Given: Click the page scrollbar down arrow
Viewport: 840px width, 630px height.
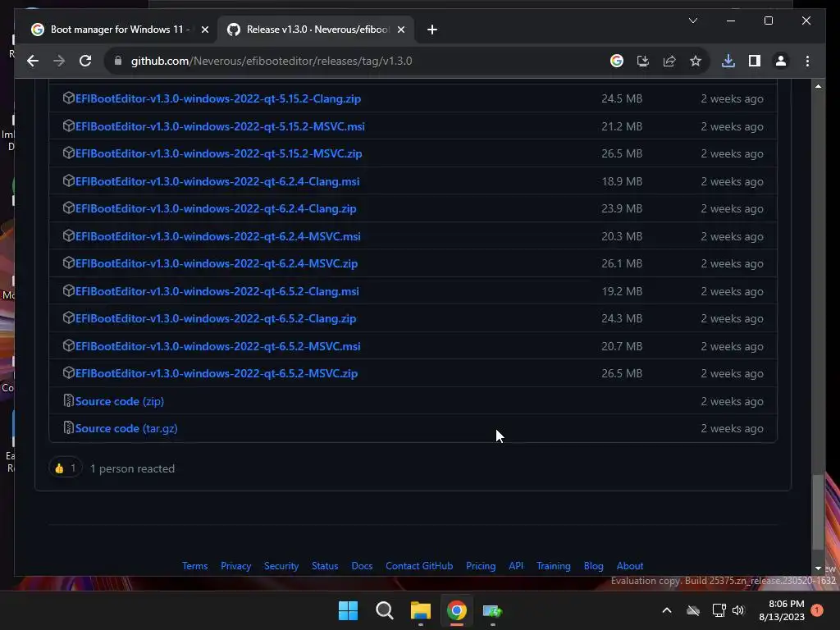Looking at the screenshot, I should tap(818, 568).
